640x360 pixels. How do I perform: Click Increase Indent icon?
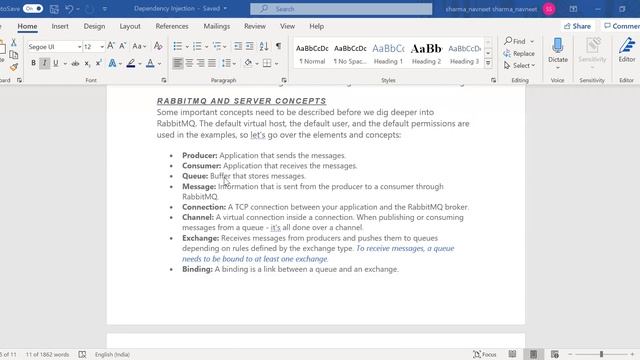[x=249, y=46]
